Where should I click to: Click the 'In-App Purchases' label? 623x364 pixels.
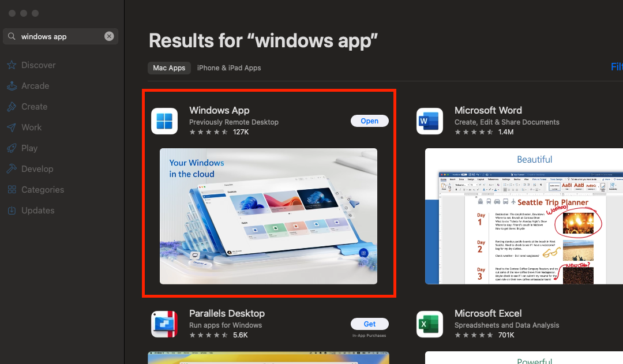click(369, 335)
